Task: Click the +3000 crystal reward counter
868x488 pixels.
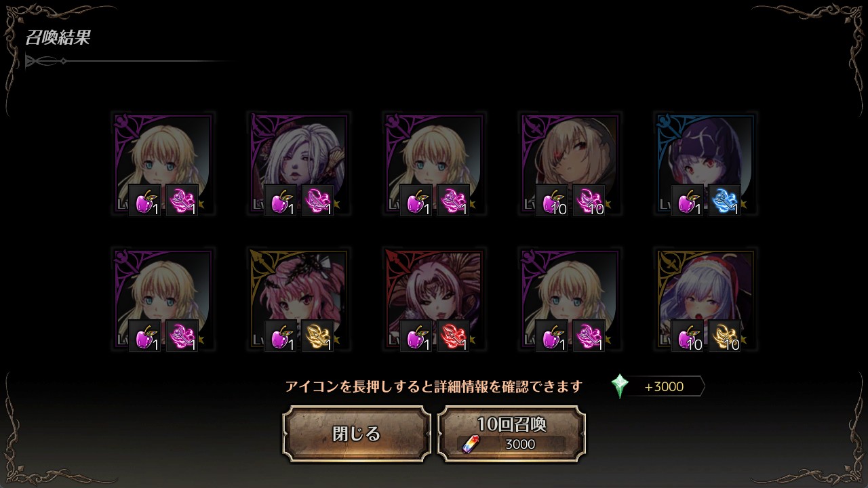Action: (x=664, y=387)
